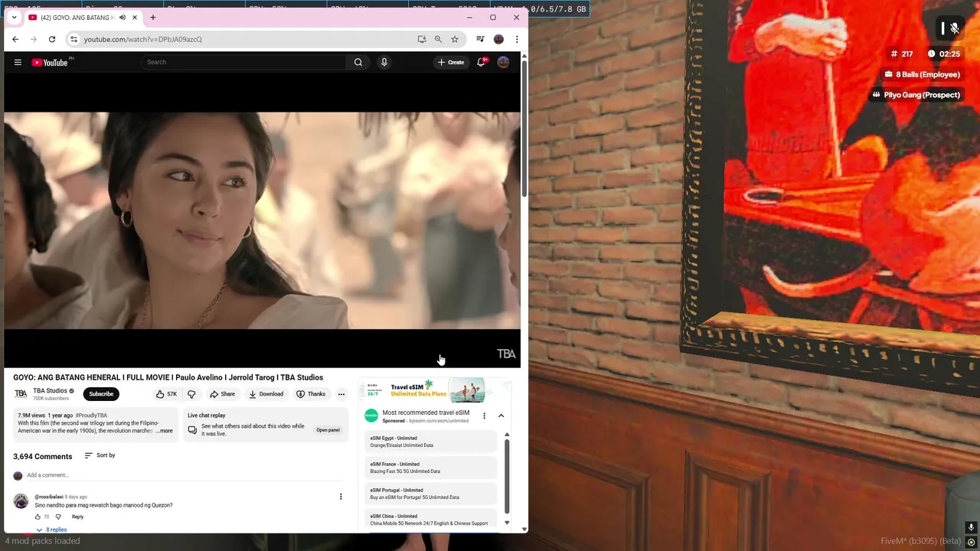Like the comment by @rossibalasi
The width and height of the screenshot is (980, 551).
click(38, 517)
